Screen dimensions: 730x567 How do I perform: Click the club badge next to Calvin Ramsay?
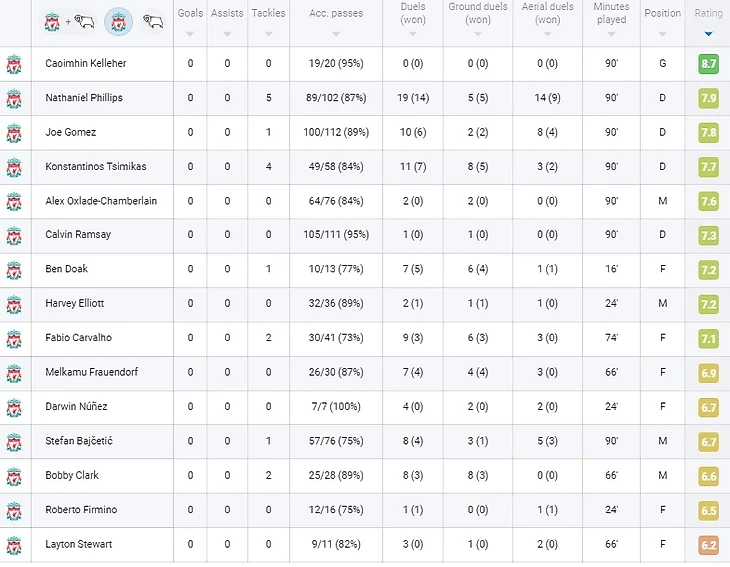[14, 235]
